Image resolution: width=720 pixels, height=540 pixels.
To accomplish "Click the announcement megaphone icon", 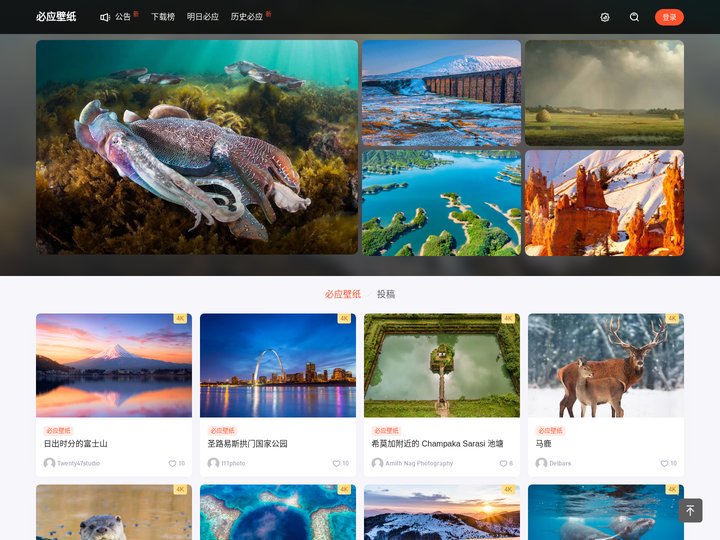I will (x=105, y=17).
